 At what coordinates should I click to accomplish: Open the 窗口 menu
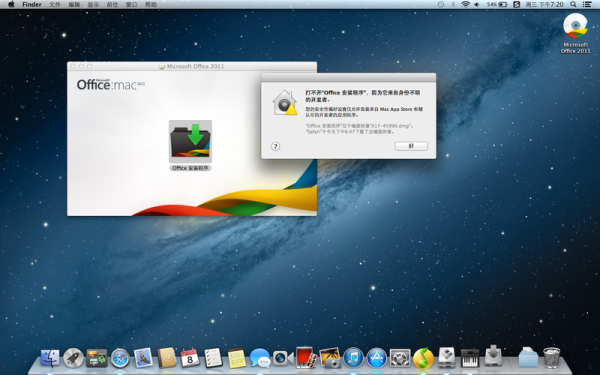point(132,5)
